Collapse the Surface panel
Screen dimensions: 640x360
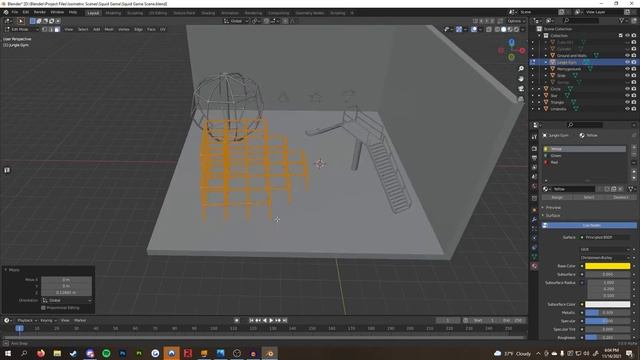point(553,215)
